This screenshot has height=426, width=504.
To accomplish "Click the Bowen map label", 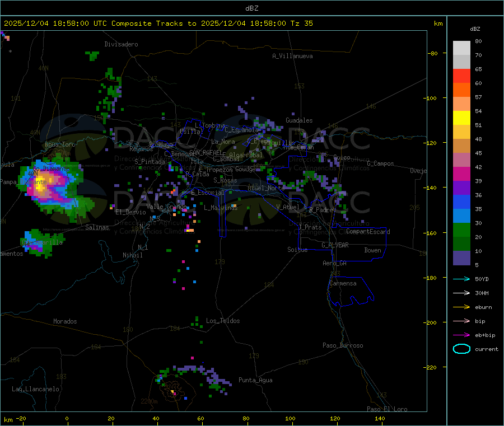I will [373, 250].
